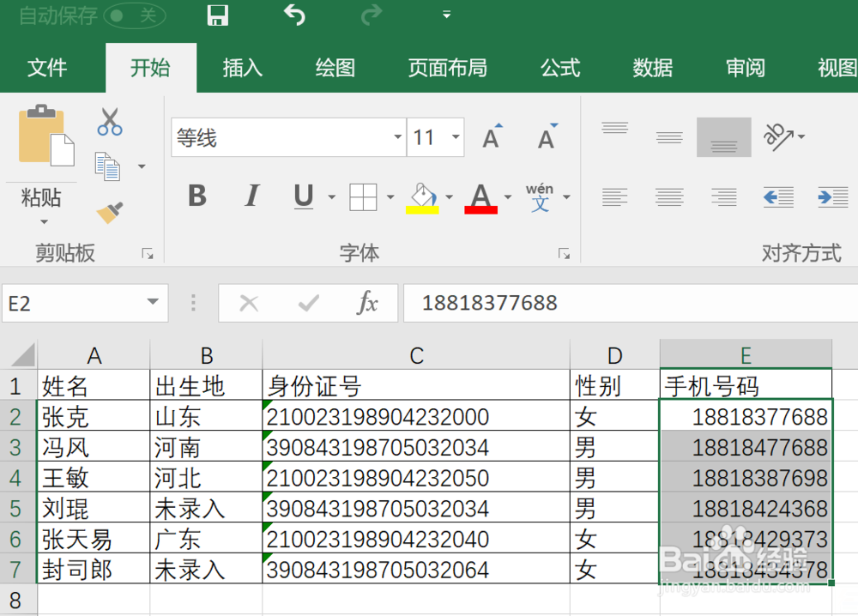Toggle bold formatting with the B button
858x616 pixels.
point(196,196)
